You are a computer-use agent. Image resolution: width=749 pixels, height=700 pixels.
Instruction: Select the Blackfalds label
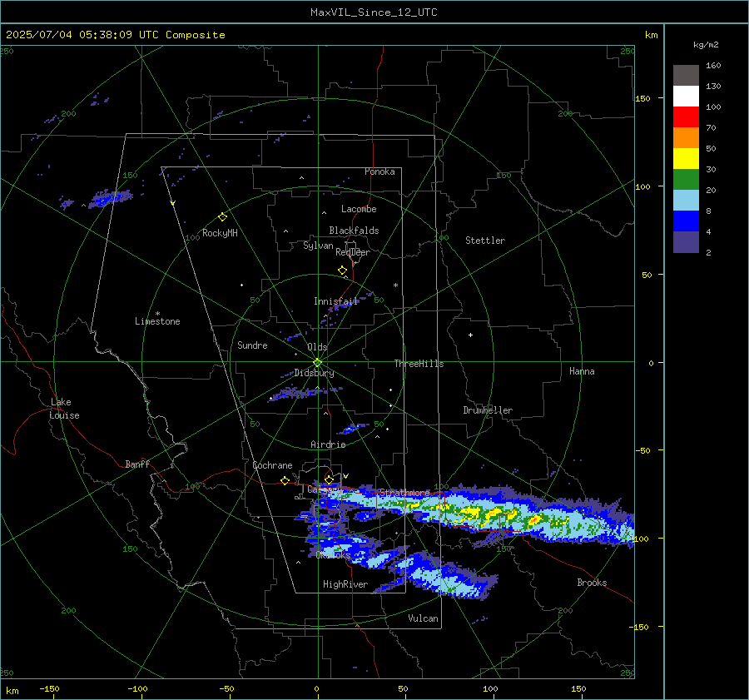point(354,231)
